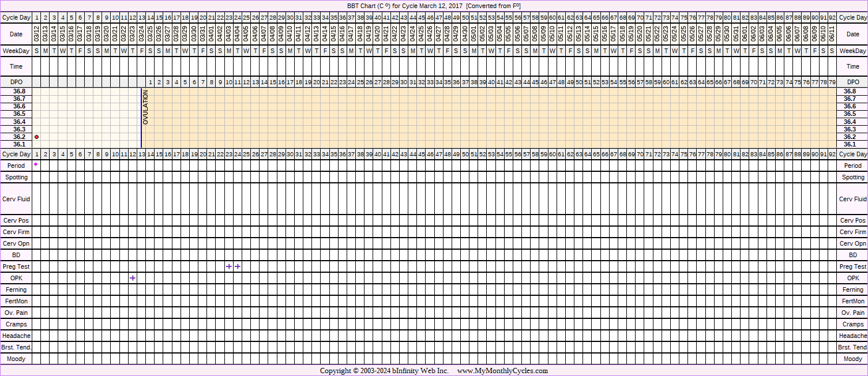Viewport: 868px width, 376px height.
Task: Select the 04/04 date column header
Action: coord(238,34)
